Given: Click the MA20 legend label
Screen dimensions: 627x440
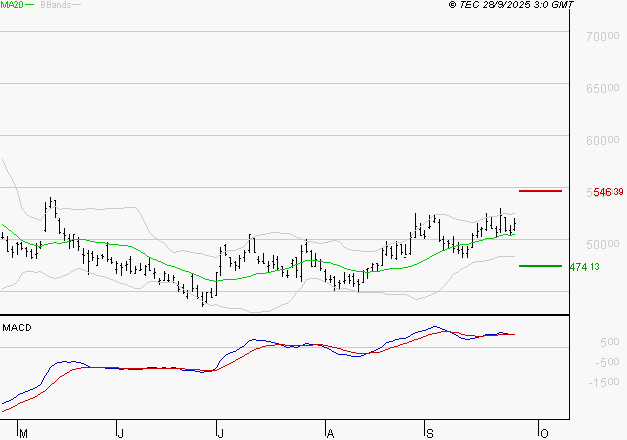Looking at the screenshot, I should [x=11, y=6].
